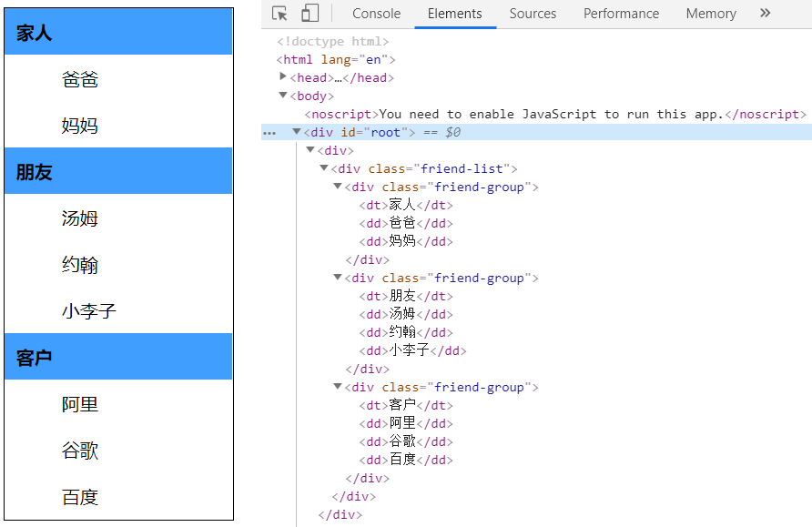
Task: Select 阿里 in the friend list
Action: click(80, 404)
